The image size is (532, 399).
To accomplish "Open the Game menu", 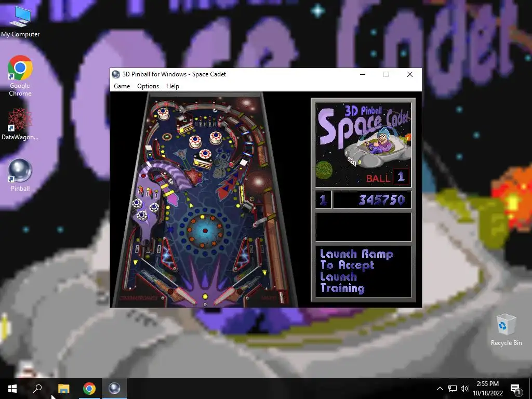I will pos(122,86).
